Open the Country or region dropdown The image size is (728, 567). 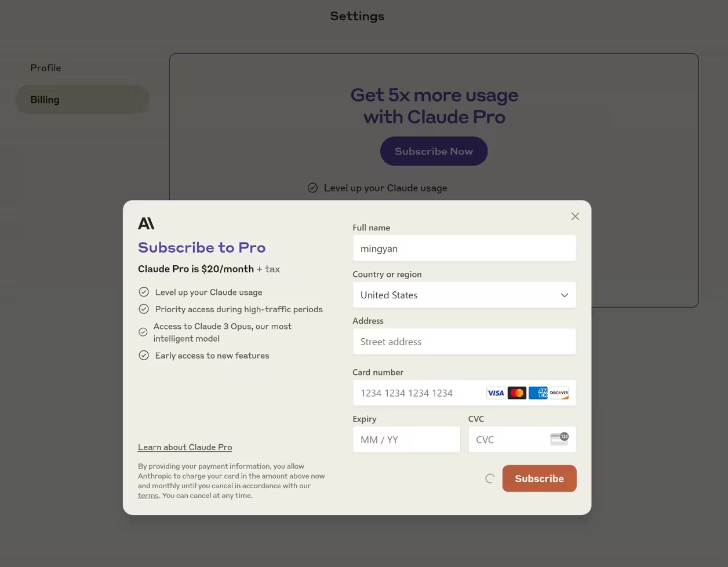click(x=464, y=295)
